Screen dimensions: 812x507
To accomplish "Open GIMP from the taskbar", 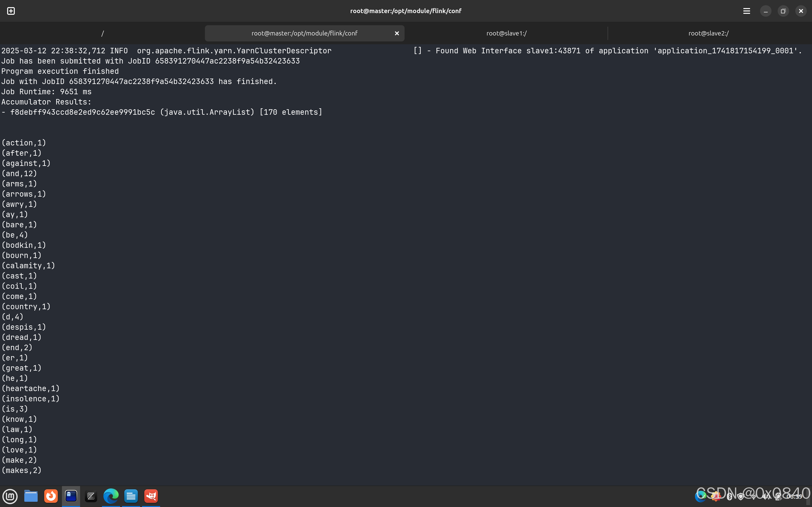I will click(151, 496).
